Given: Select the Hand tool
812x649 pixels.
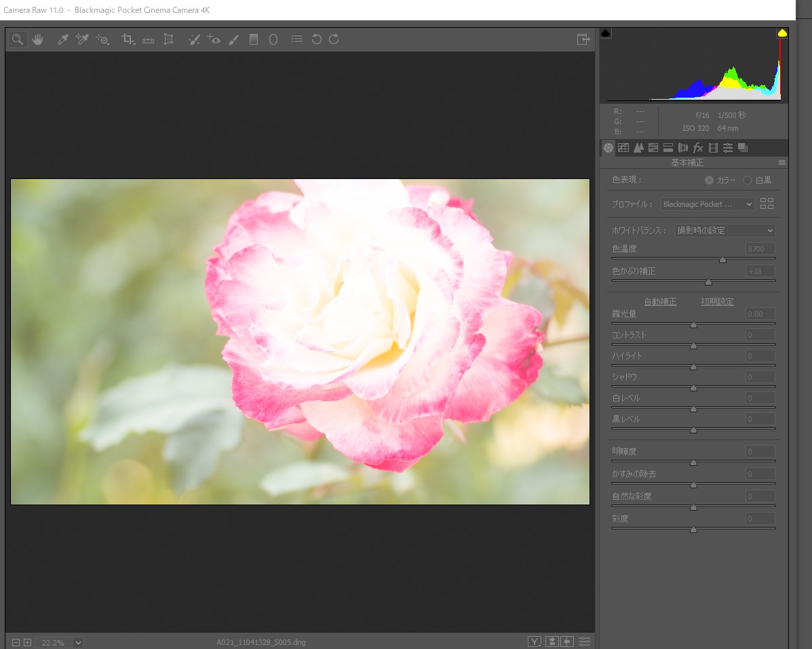Looking at the screenshot, I should (x=37, y=39).
